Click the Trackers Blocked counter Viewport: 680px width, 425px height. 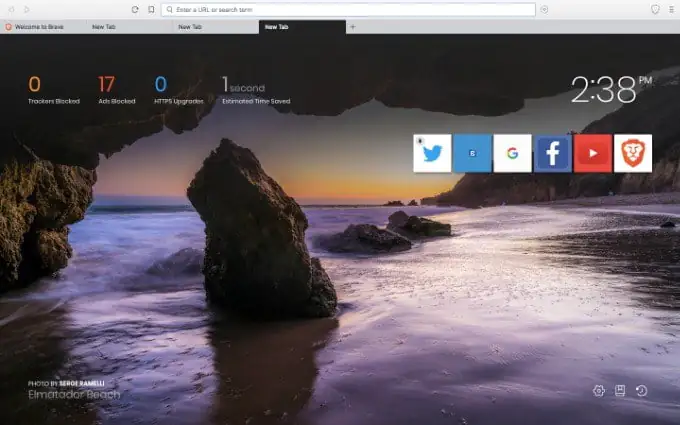point(54,90)
